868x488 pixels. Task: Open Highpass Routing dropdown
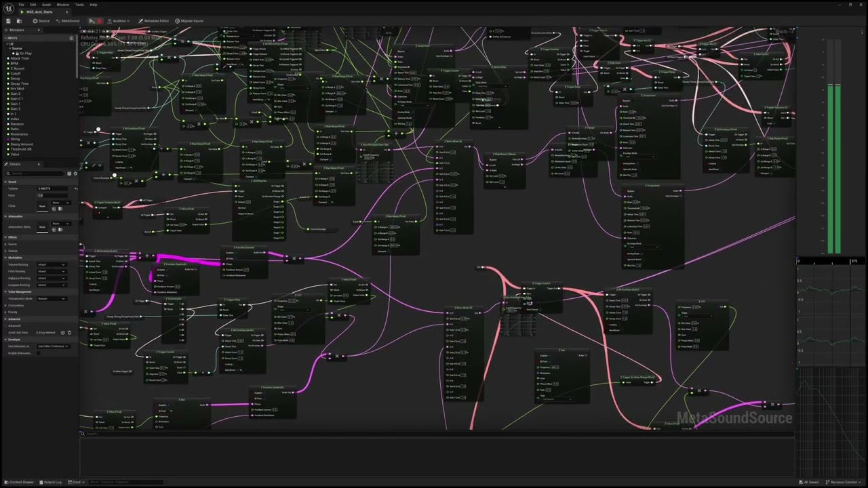tap(52, 278)
